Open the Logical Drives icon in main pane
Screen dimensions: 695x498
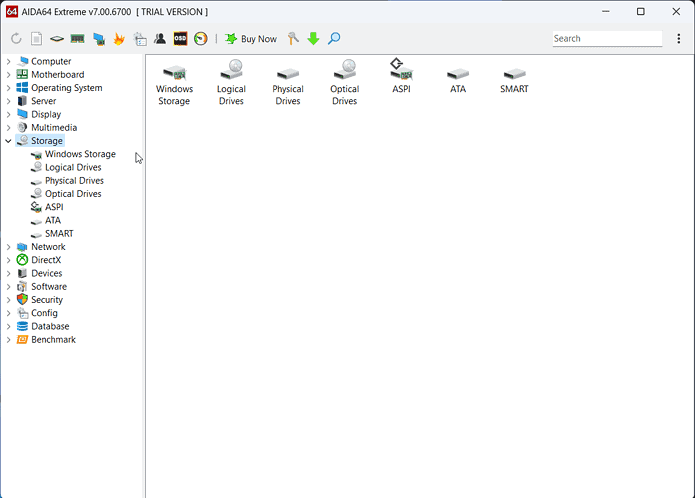pyautogui.click(x=231, y=82)
